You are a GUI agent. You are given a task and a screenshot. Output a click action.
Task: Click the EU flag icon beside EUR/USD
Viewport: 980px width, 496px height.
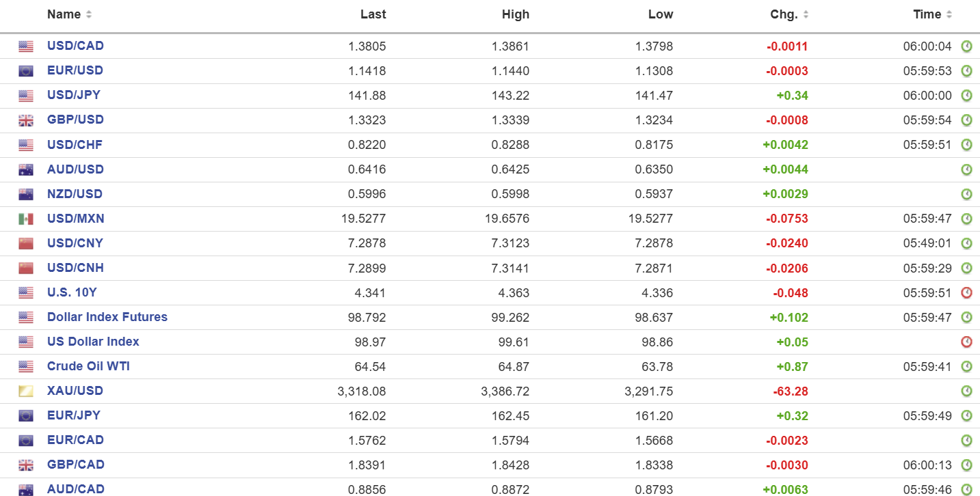tap(26, 71)
